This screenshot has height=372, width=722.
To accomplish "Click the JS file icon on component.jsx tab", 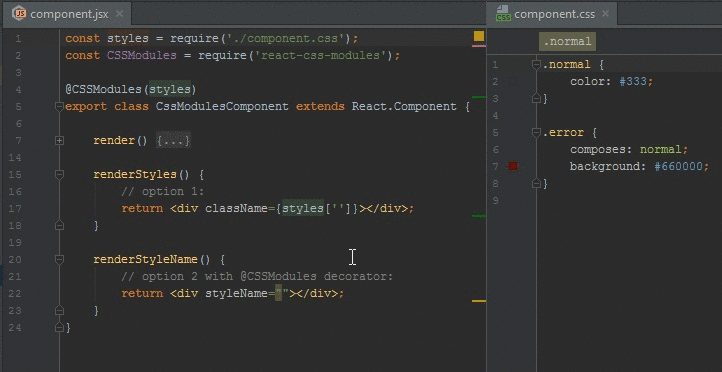I will click(20, 14).
